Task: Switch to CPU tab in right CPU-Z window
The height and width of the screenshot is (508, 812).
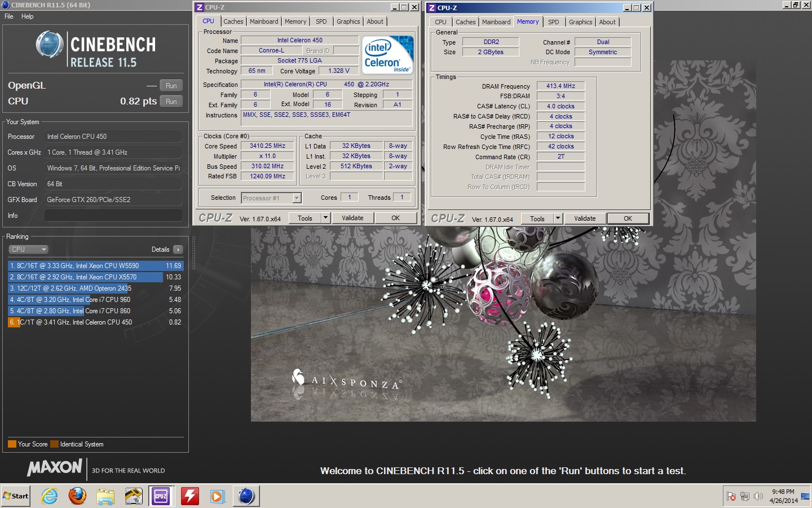Action: click(x=440, y=22)
